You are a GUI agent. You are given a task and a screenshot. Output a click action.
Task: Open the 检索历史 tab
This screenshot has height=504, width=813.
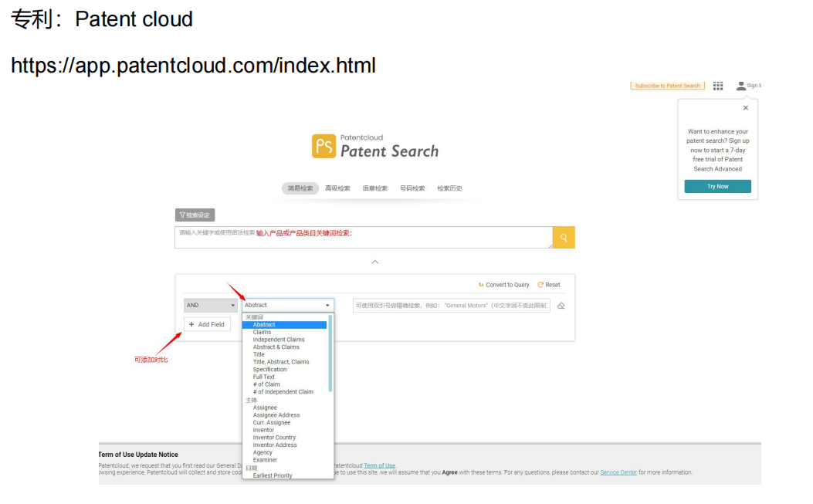[449, 188]
